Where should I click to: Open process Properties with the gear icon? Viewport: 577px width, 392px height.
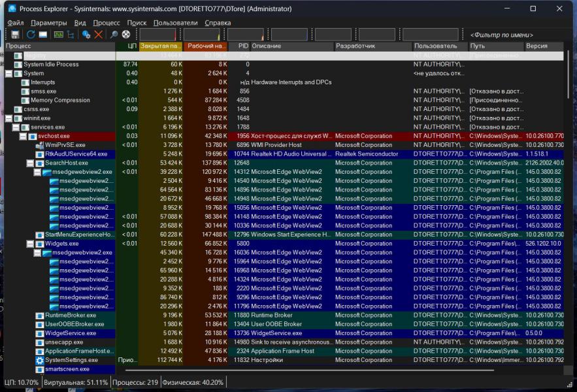tap(86, 35)
